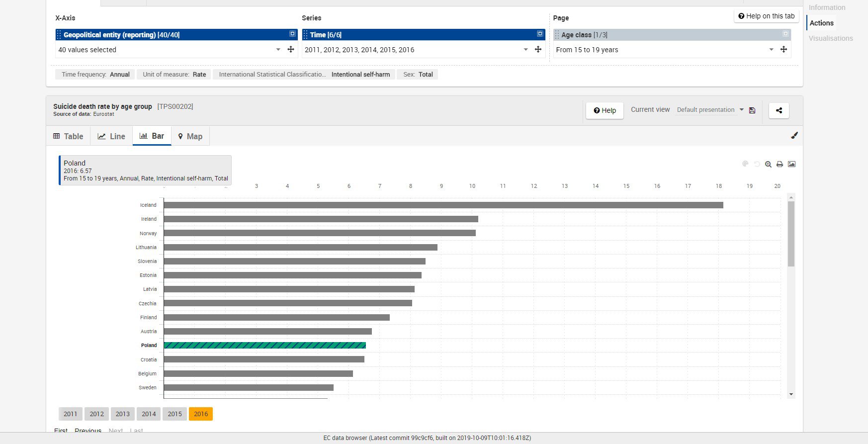Click move handle next to 40 values selected
This screenshot has height=444, width=868.
(291, 49)
